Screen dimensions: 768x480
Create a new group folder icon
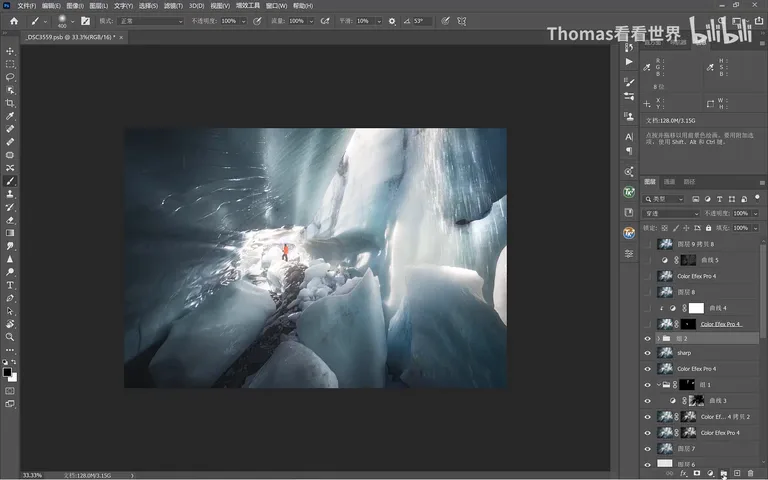(723, 473)
